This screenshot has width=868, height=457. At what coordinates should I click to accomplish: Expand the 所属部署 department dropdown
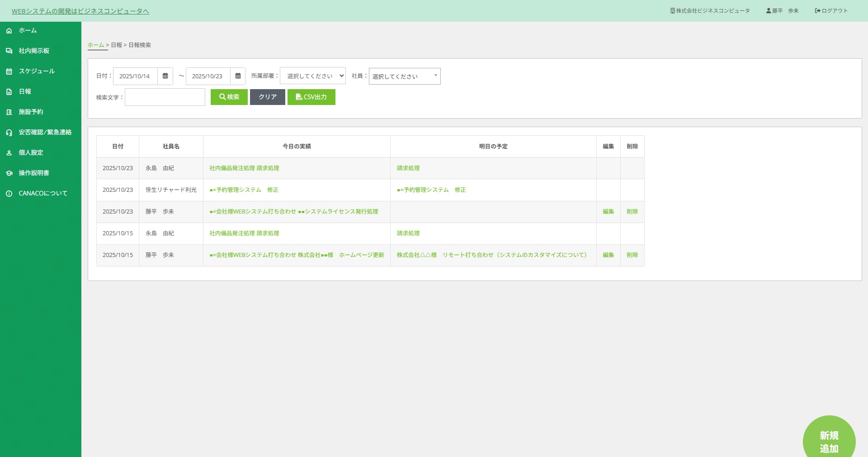(x=312, y=76)
